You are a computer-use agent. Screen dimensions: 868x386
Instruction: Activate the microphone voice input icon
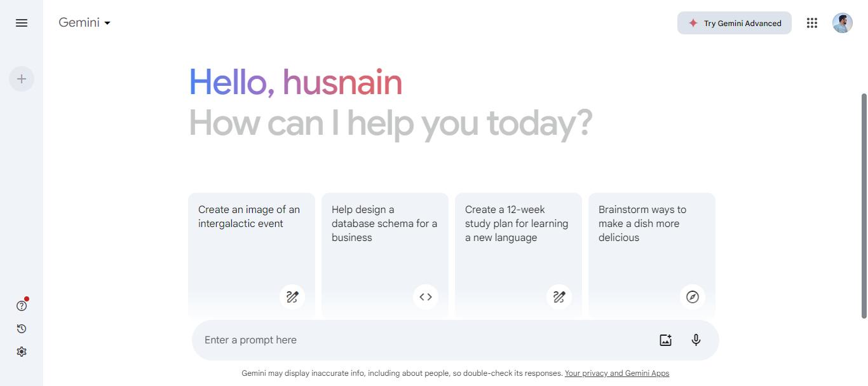[x=695, y=340]
